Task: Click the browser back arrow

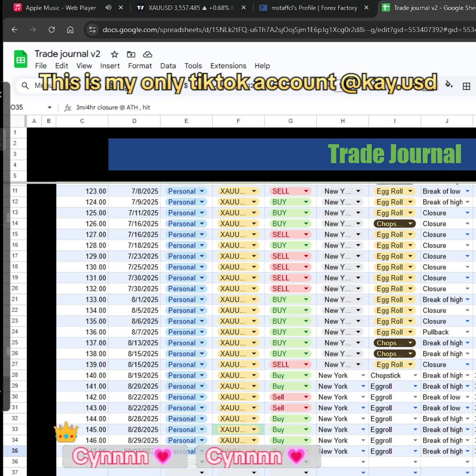Action: (x=13, y=30)
